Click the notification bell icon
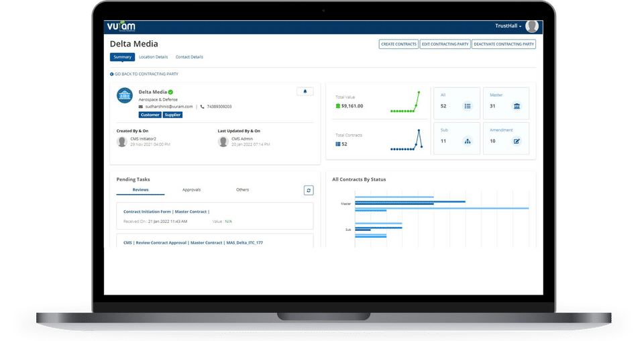The height and width of the screenshot is (341, 644). pyautogui.click(x=305, y=91)
